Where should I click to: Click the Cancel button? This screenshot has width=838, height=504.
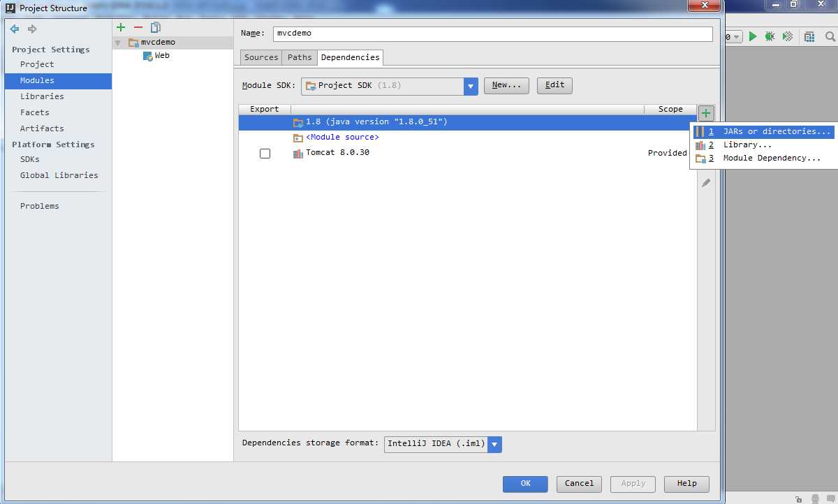pos(579,484)
